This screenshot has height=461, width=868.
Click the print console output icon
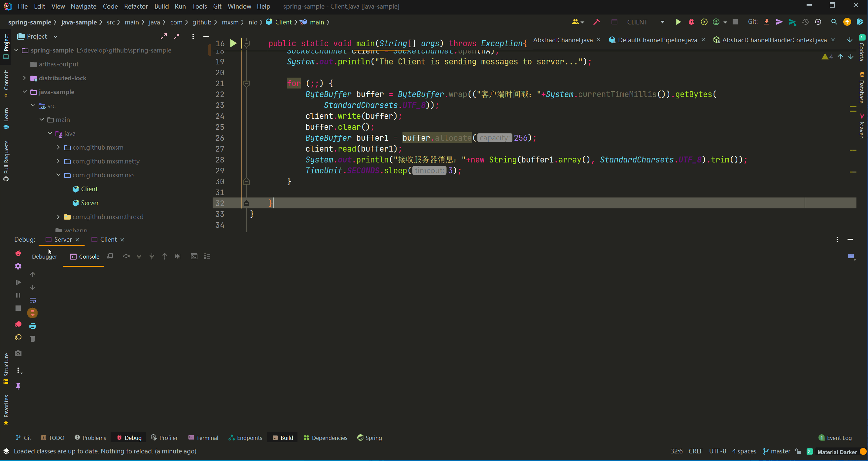tap(33, 326)
